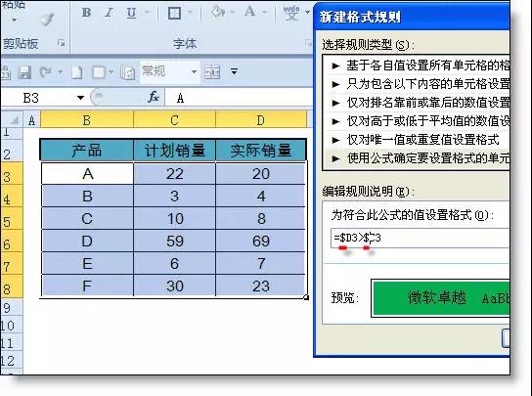Open font color dropdown arrow
The image size is (532, 396).
[x=264, y=13]
